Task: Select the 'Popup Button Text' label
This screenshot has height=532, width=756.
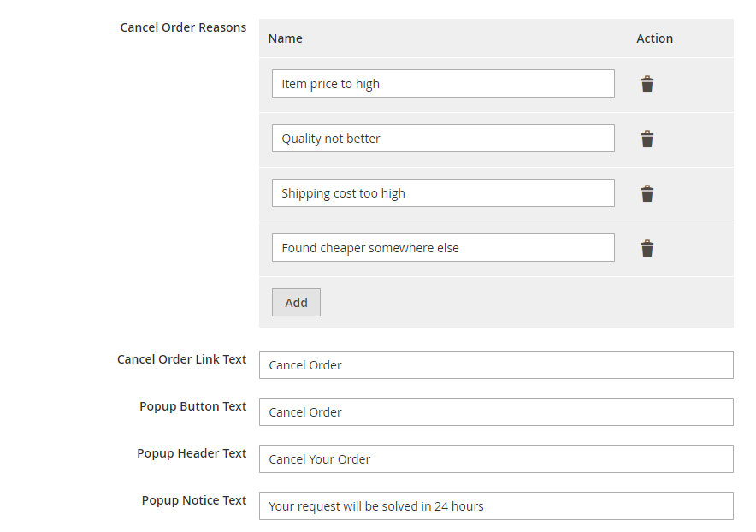Action: click(192, 406)
